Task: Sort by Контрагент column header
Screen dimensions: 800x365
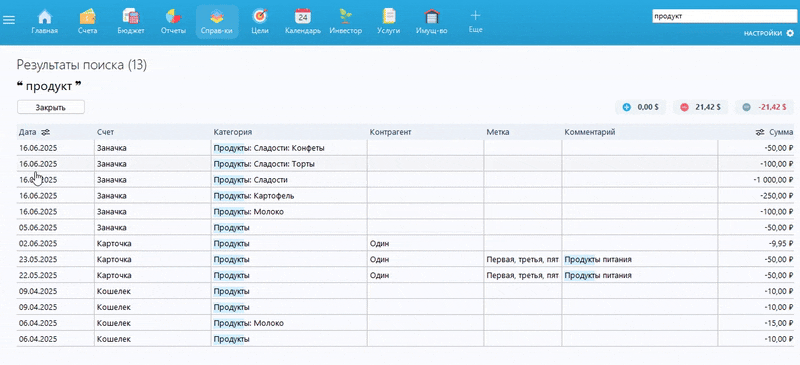Action: [x=390, y=132]
